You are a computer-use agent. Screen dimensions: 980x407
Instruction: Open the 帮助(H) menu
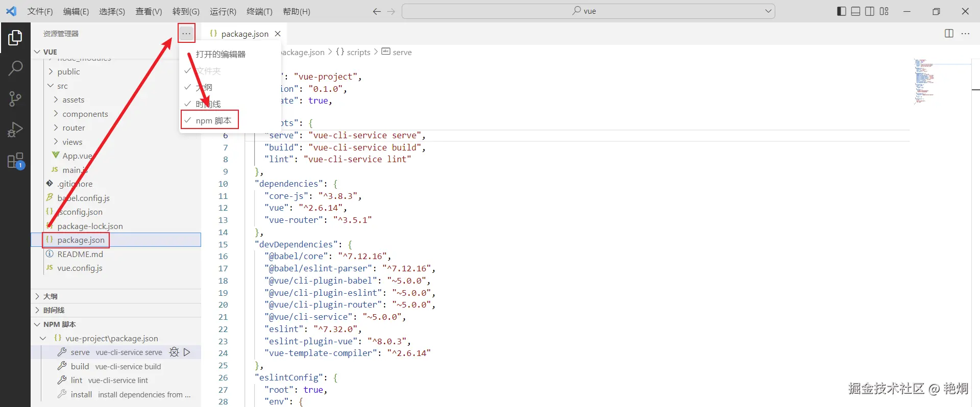pos(296,11)
